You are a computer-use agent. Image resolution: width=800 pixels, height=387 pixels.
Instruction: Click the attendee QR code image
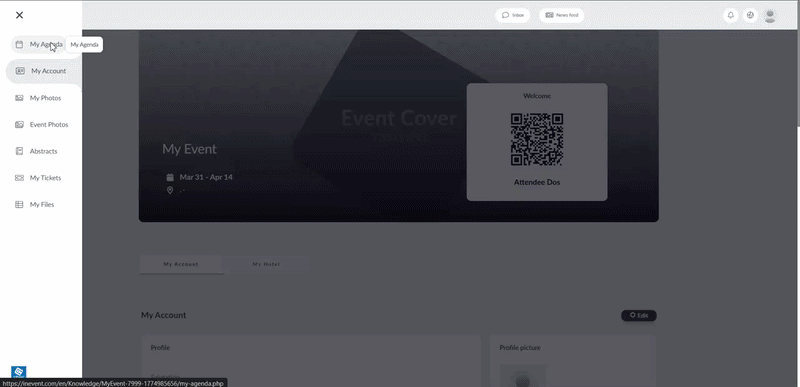coord(537,139)
